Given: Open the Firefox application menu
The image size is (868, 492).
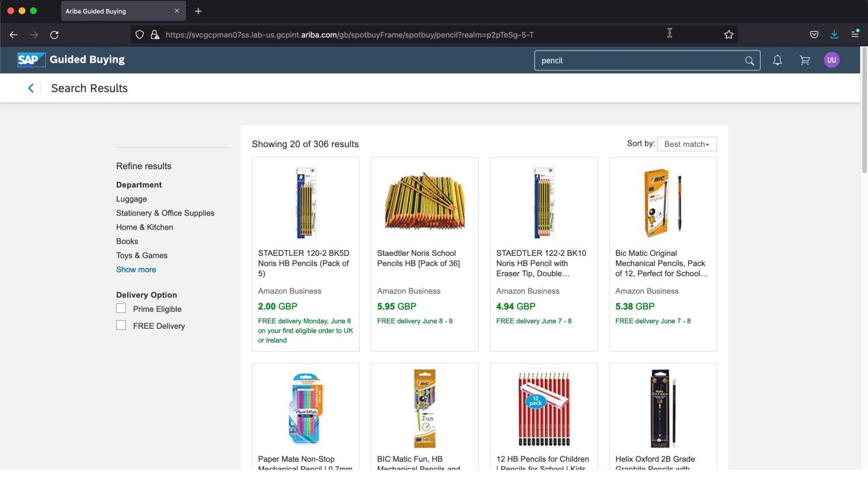Looking at the screenshot, I should pyautogui.click(x=855, y=34).
